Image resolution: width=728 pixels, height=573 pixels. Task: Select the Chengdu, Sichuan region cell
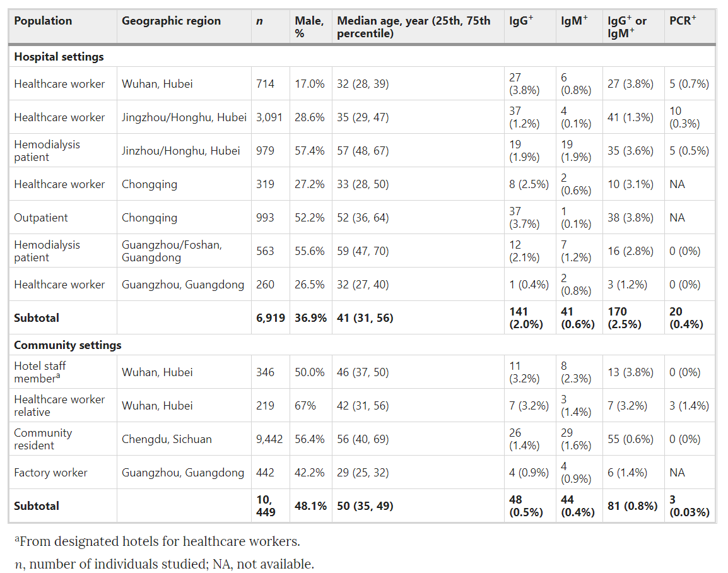pos(167,439)
